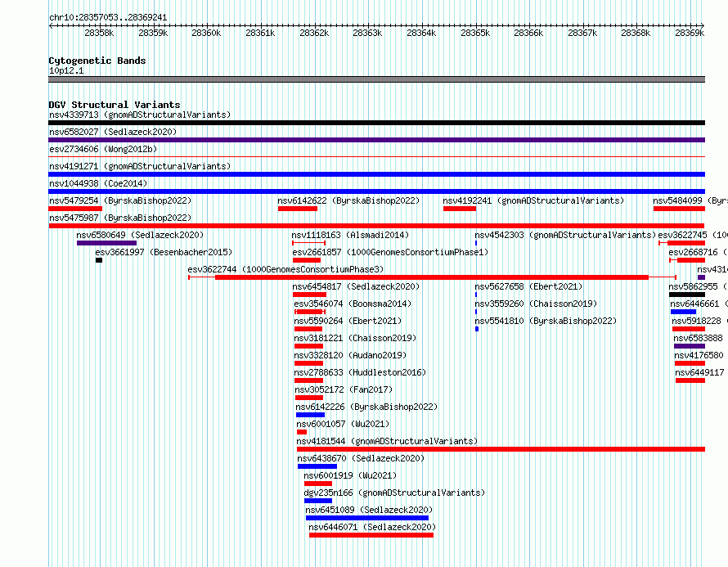This screenshot has width=728, height=567.
Task: Open nsv3052172 (Fan2017) variant
Action: point(344,389)
